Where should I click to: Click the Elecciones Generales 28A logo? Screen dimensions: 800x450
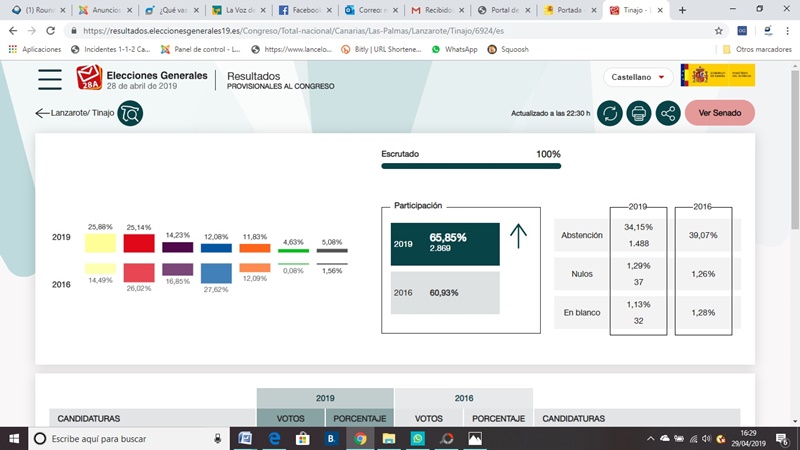[x=142, y=79]
